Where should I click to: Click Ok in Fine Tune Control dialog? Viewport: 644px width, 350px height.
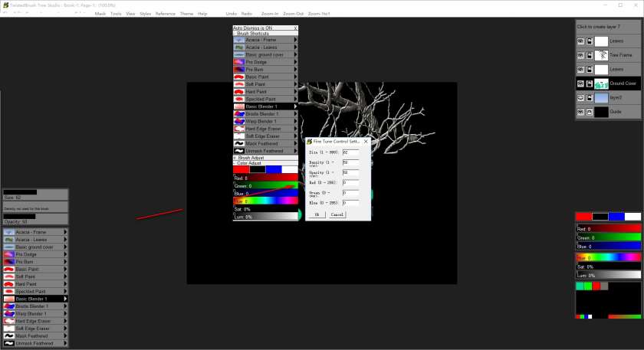(317, 215)
